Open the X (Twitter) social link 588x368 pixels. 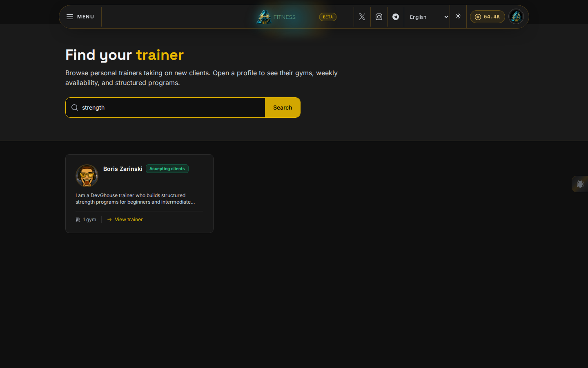point(362,17)
